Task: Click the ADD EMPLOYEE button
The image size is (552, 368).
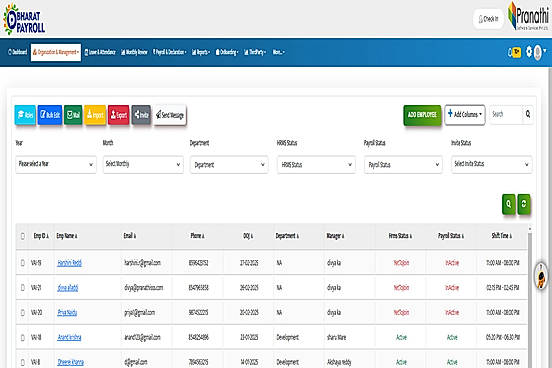Action: click(x=422, y=115)
